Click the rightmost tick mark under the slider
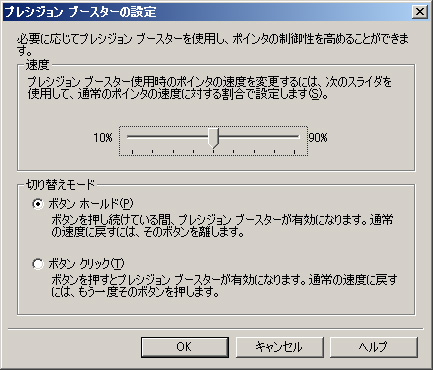Screen dimensions: 433x370 pyautogui.click(x=295, y=152)
